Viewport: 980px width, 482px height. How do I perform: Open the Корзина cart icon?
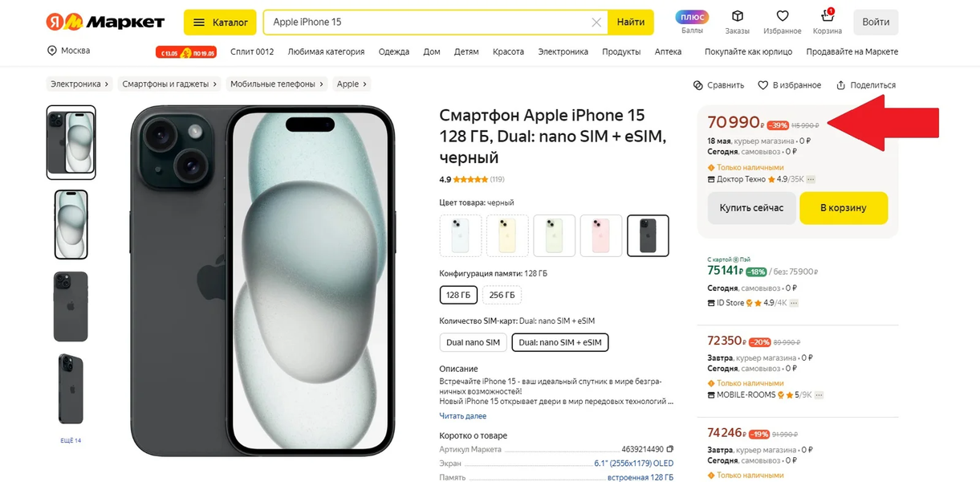coord(827,17)
